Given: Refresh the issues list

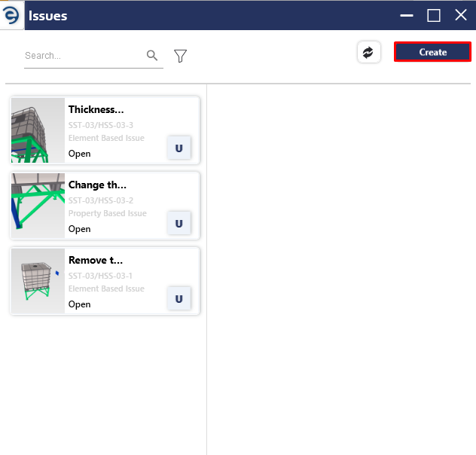Looking at the screenshot, I should [x=368, y=52].
